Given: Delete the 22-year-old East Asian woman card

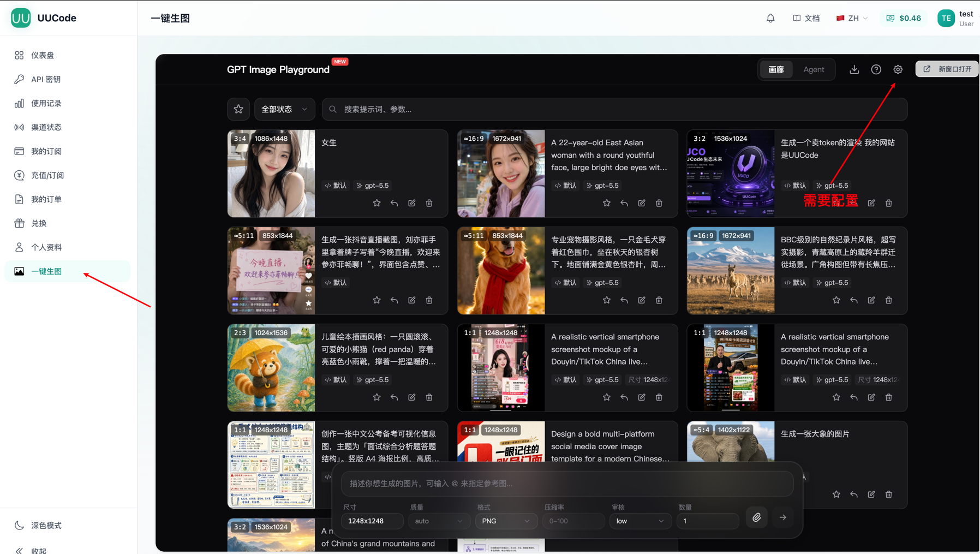Looking at the screenshot, I should pos(659,203).
